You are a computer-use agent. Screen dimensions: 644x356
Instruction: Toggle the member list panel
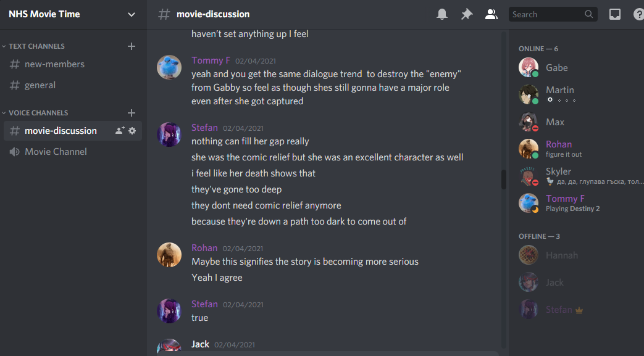pyautogui.click(x=491, y=14)
